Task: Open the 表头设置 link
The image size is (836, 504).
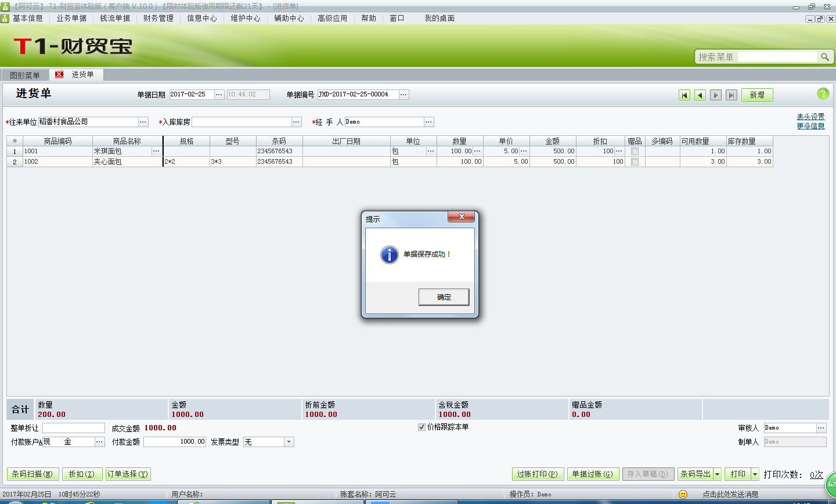Action: [x=810, y=116]
